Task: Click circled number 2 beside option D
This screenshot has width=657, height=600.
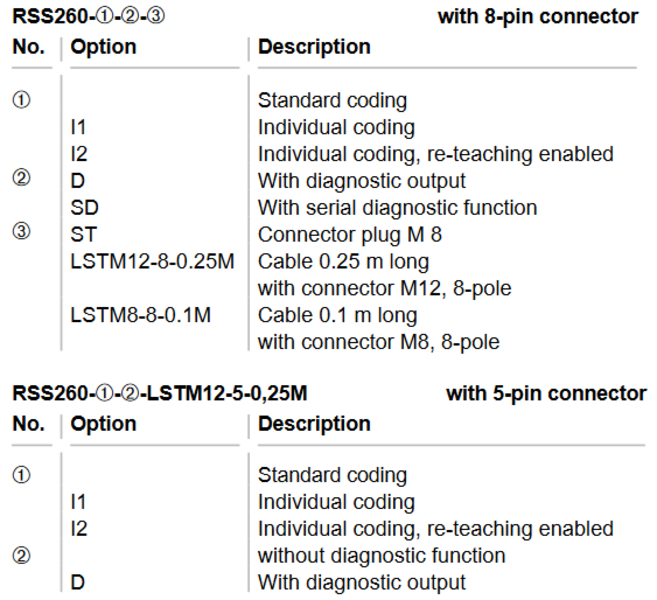Action: (21, 177)
